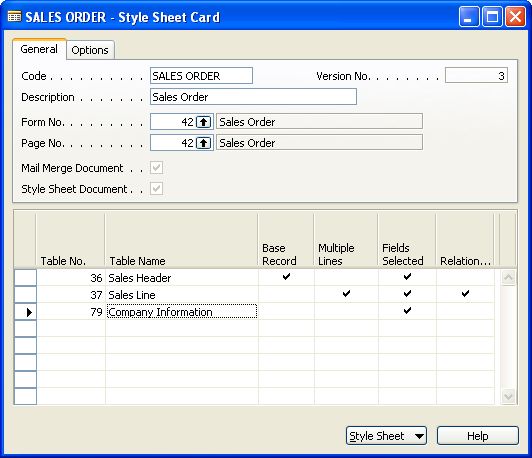Click the Fields Selected column header
The image size is (532, 458).
[407, 240]
